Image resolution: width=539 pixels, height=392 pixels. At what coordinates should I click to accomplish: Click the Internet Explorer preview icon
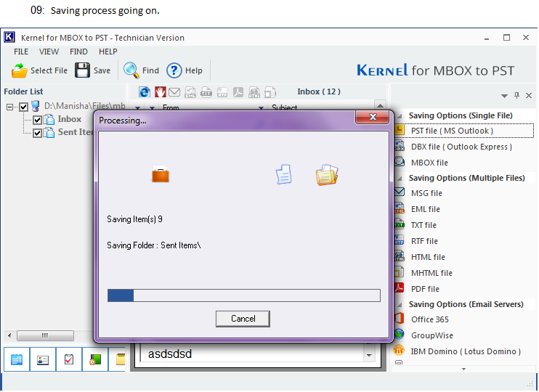(145, 91)
